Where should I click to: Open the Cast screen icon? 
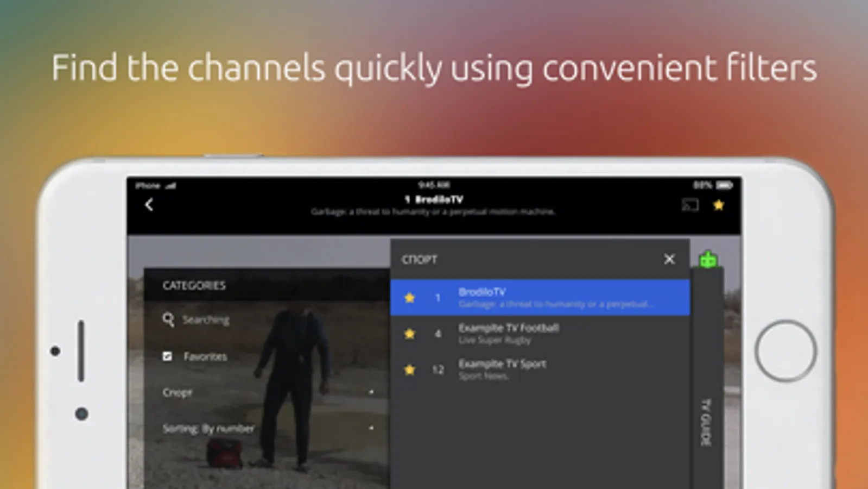(690, 205)
